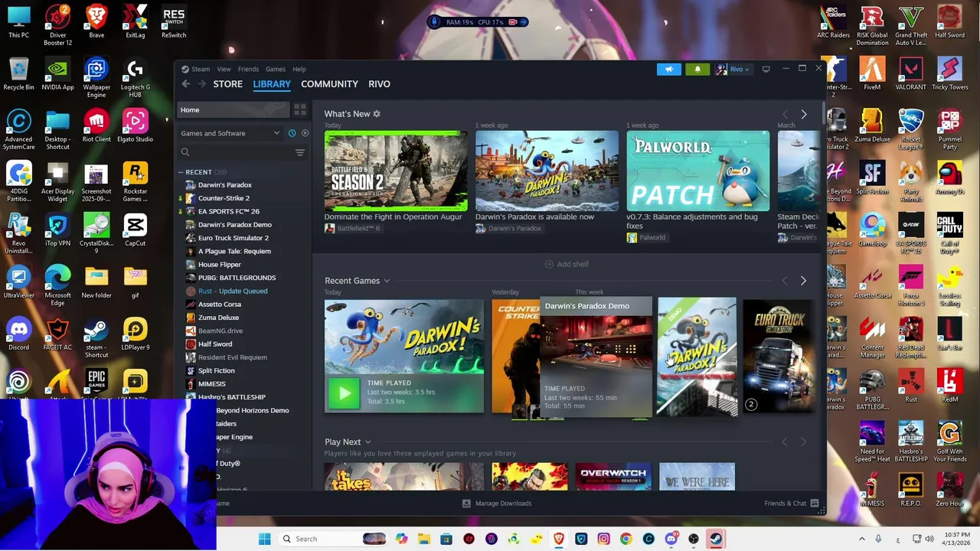Image resolution: width=980 pixels, height=551 pixels.
Task: Select Counter-Strike 2 in library list
Action: point(224,198)
